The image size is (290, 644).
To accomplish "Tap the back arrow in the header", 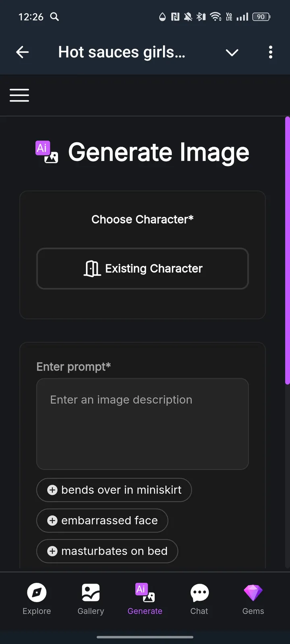I will [x=23, y=52].
